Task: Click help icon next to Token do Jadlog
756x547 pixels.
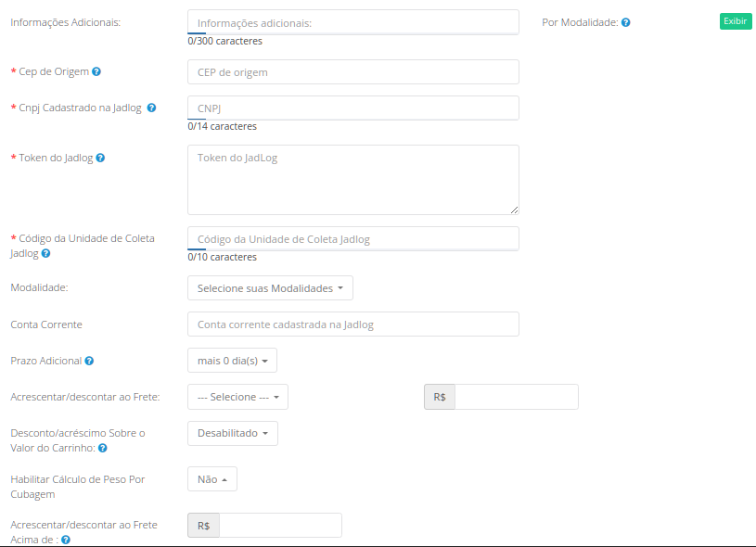Action: [100, 158]
